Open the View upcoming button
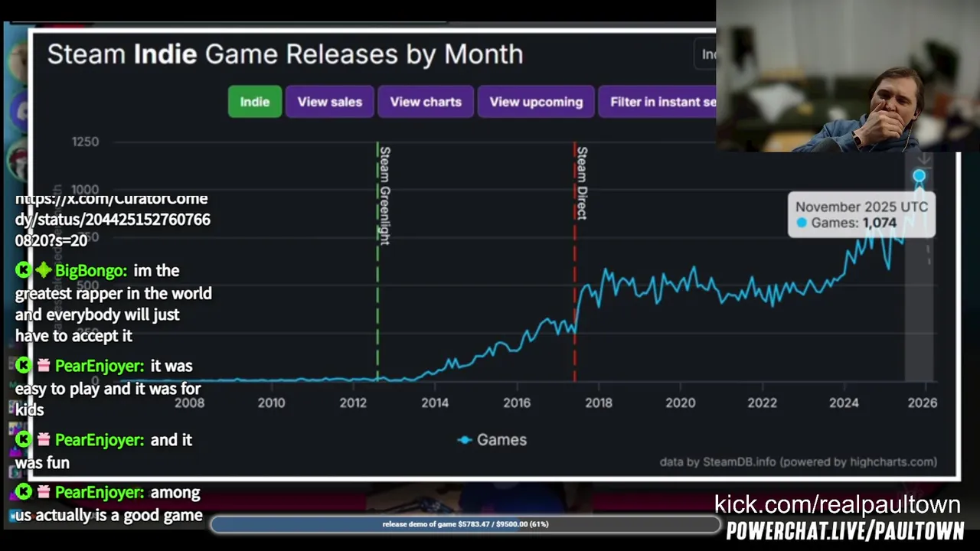This screenshot has width=980, height=551. tap(536, 102)
